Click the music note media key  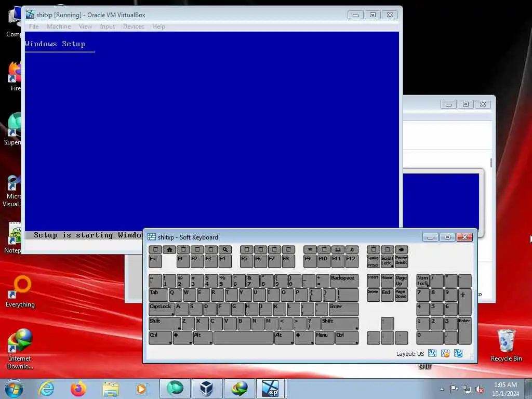tap(352, 249)
